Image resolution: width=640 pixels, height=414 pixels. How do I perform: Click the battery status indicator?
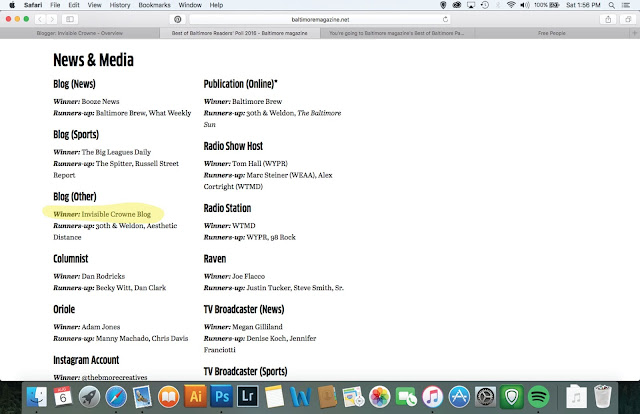547,5
